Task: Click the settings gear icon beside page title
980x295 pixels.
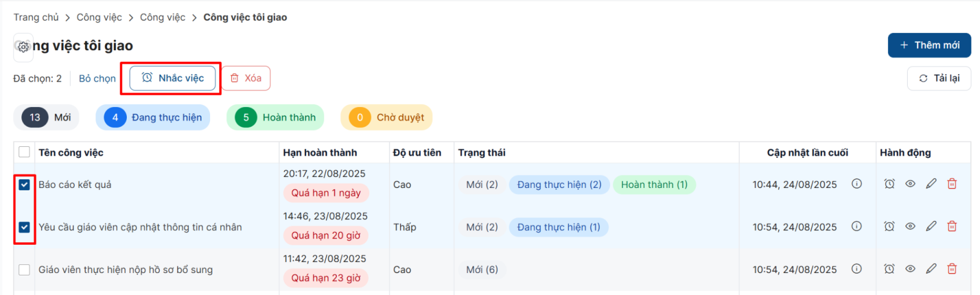Action: point(23,47)
